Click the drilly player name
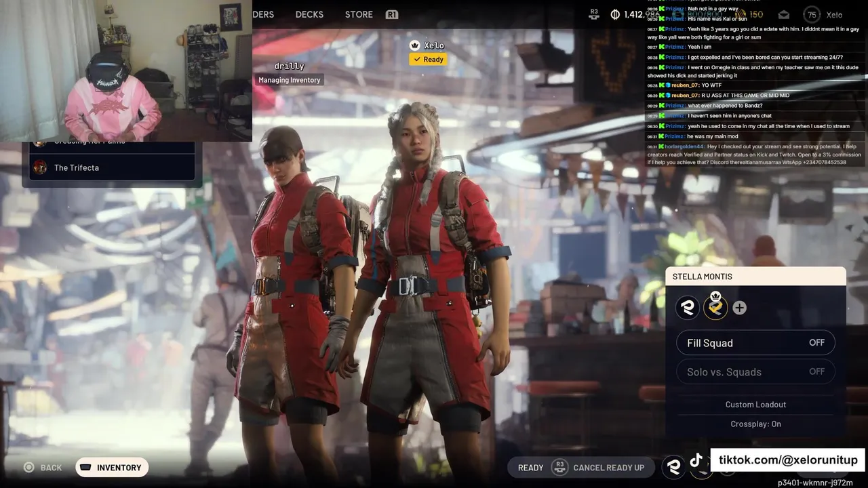The height and width of the screenshot is (488, 868). click(x=290, y=66)
